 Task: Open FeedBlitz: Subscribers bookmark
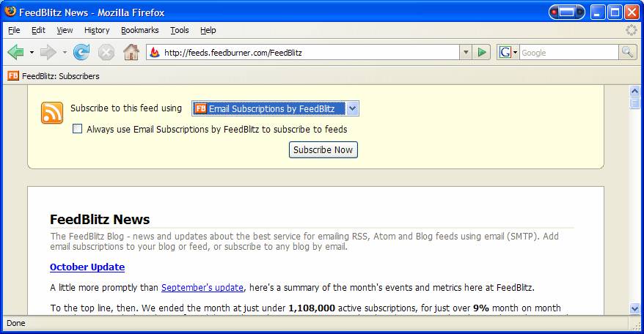pos(54,76)
